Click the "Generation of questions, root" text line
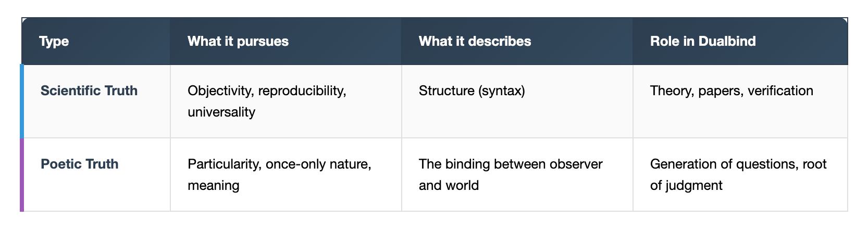The width and height of the screenshot is (868, 231). tap(738, 164)
